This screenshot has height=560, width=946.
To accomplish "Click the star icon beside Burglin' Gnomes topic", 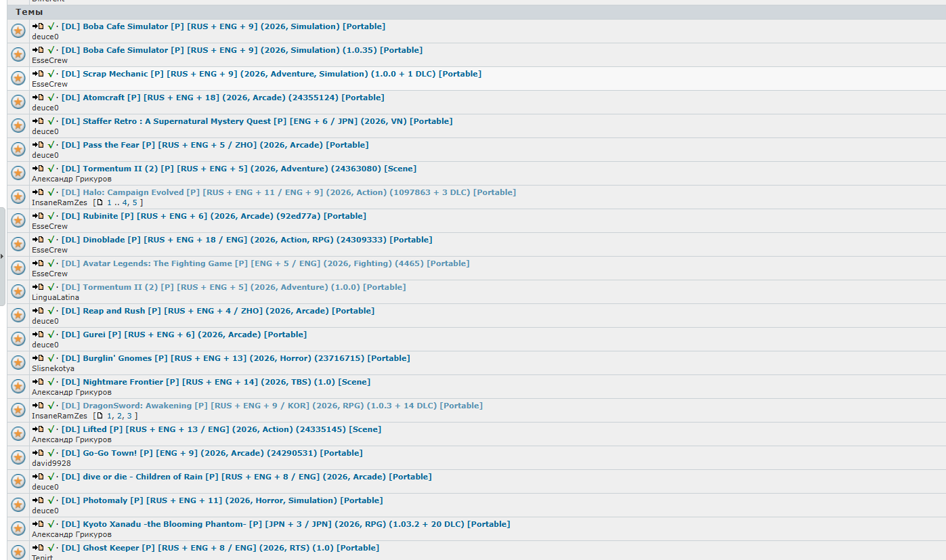I will click(x=18, y=363).
